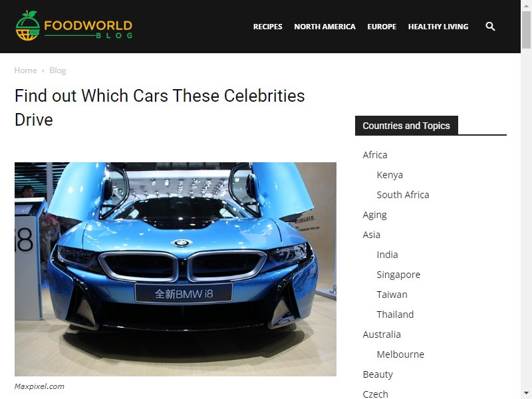This screenshot has height=399, width=532.
Task: Click the scrollbar down arrow
Action: [x=526, y=394]
